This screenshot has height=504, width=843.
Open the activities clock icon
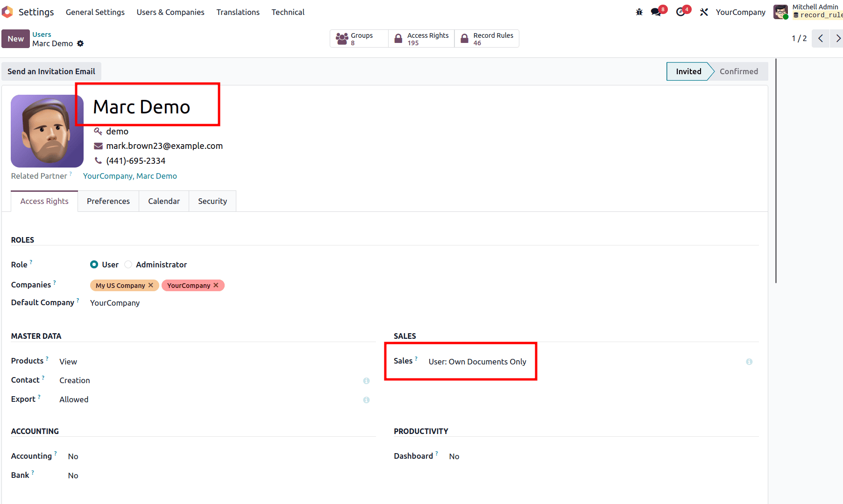680,12
